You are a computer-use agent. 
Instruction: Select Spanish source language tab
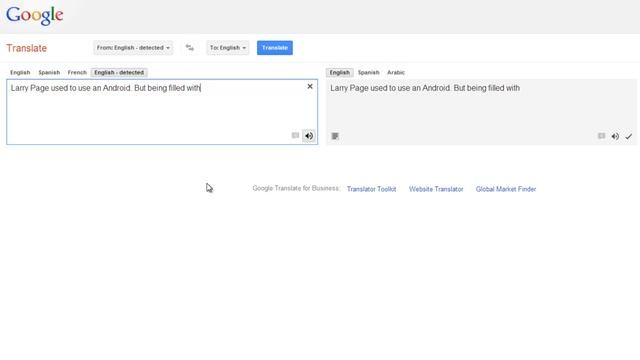point(49,72)
